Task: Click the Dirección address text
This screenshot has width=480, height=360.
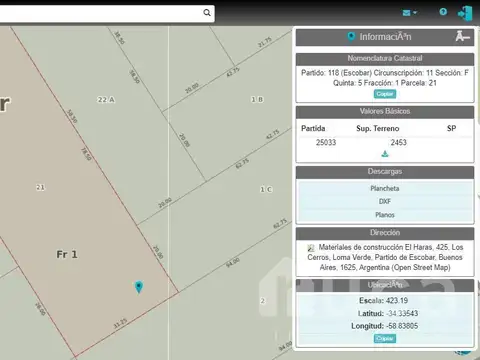Action: point(385,257)
